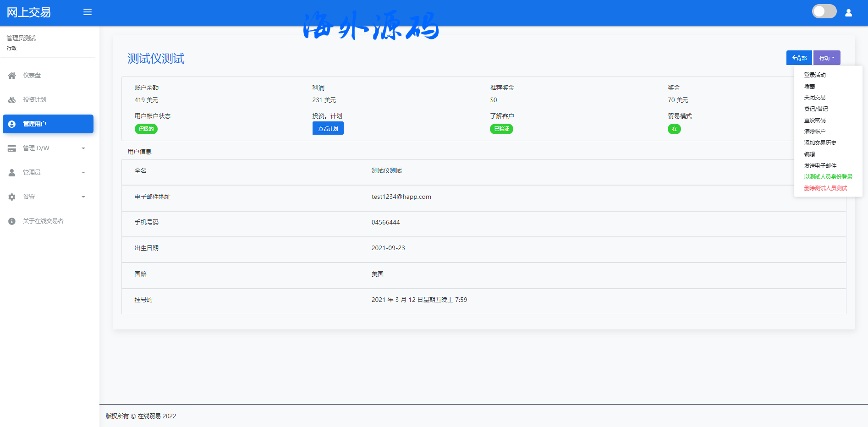Viewport: 868px width, 427px height.
Task: Click the blue 查看计划 button
Action: pyautogui.click(x=328, y=129)
